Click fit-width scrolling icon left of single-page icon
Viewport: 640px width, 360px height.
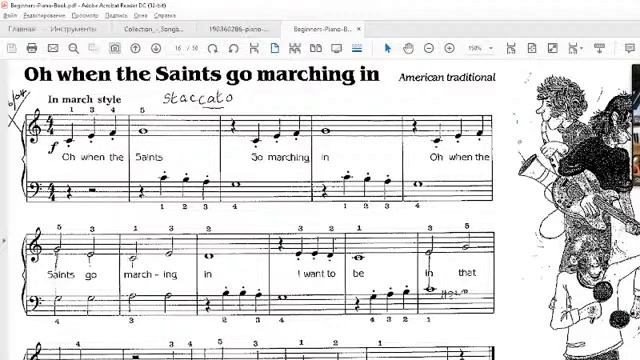pyautogui.click(x=254, y=48)
